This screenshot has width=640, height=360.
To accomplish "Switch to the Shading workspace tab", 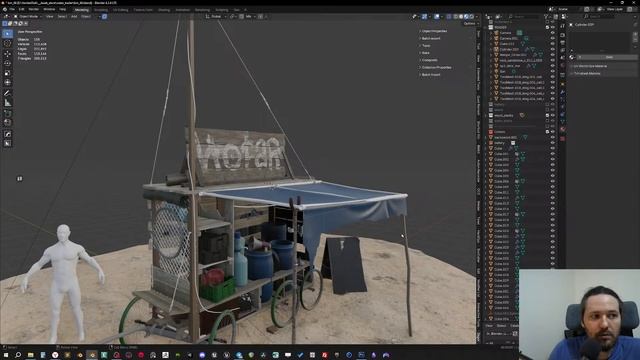I will point(164,10).
